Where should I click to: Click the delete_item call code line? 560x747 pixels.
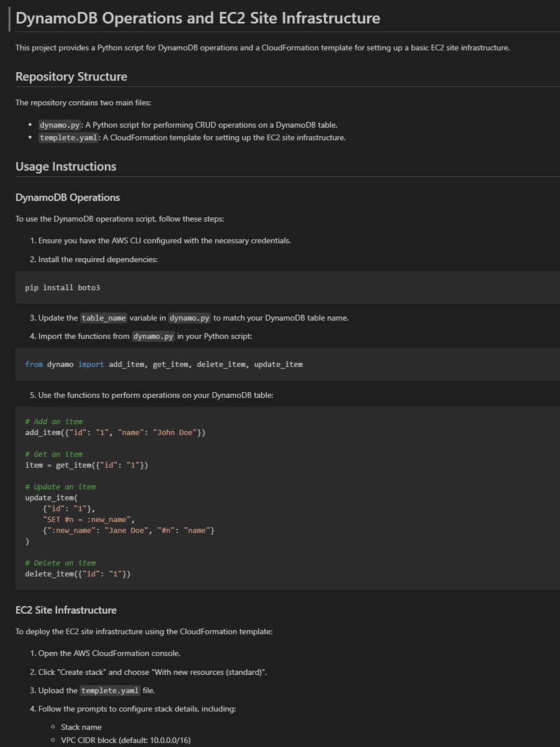[x=78, y=574]
